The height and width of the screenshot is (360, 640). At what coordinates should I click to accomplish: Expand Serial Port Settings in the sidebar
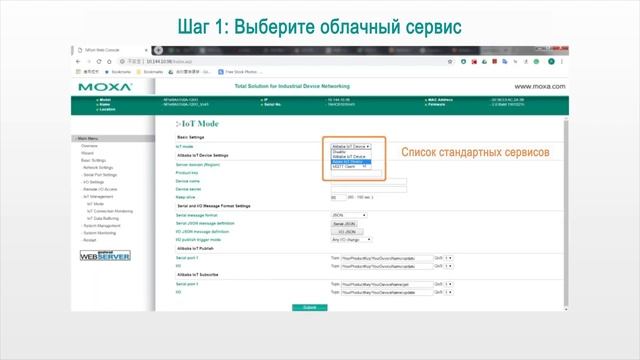[x=100, y=175]
